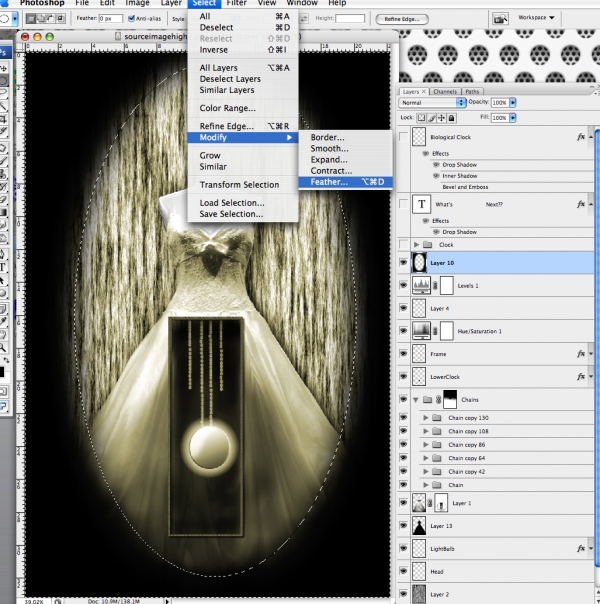Show the Biological Clock layer

pos(403,137)
